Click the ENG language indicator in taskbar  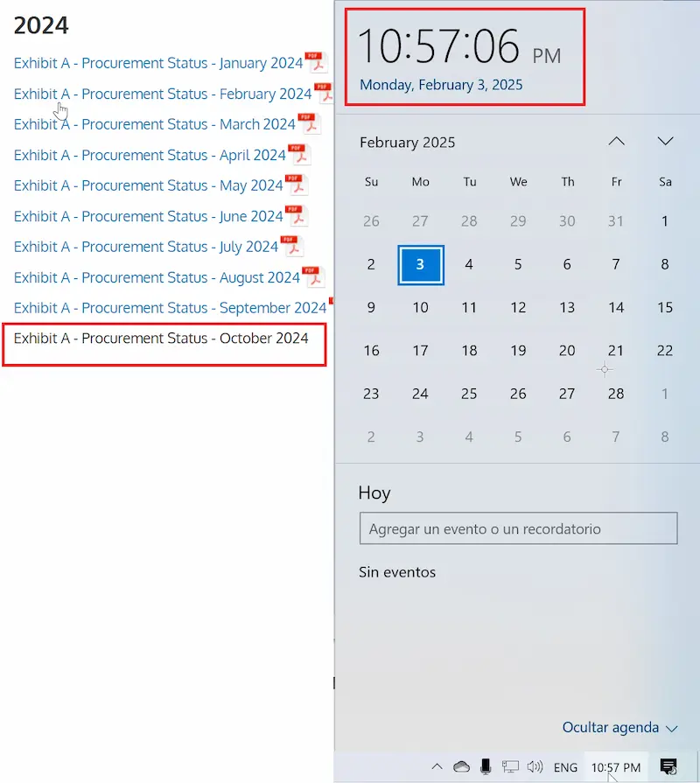click(x=565, y=767)
